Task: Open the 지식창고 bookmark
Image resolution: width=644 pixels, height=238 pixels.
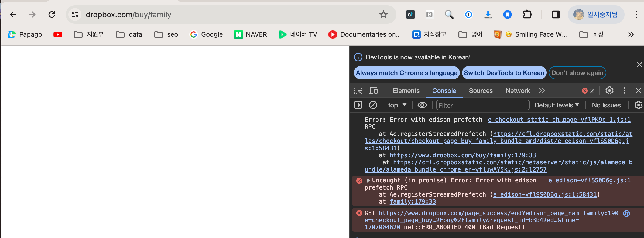Action: [429, 34]
